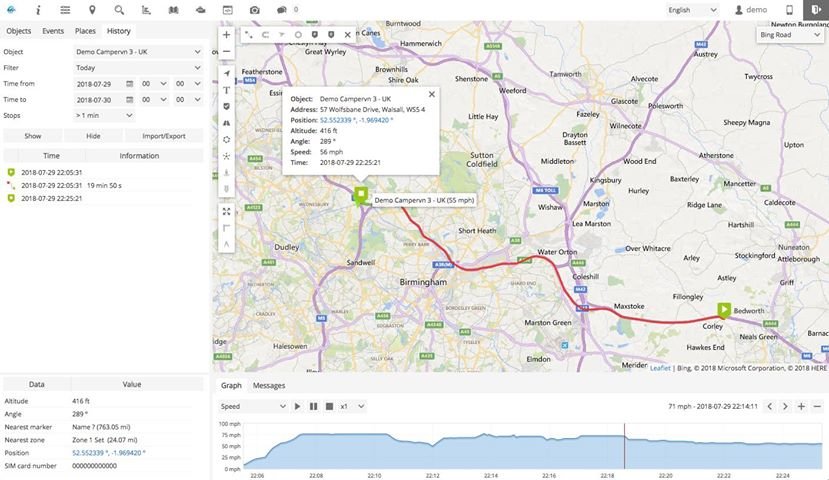Toggle the route arrows visibility on map
Screen dimensions: 829x480
(x=282, y=34)
